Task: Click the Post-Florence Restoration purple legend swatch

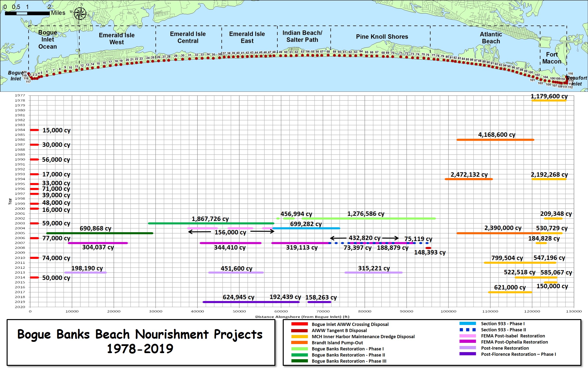Action: click(467, 354)
